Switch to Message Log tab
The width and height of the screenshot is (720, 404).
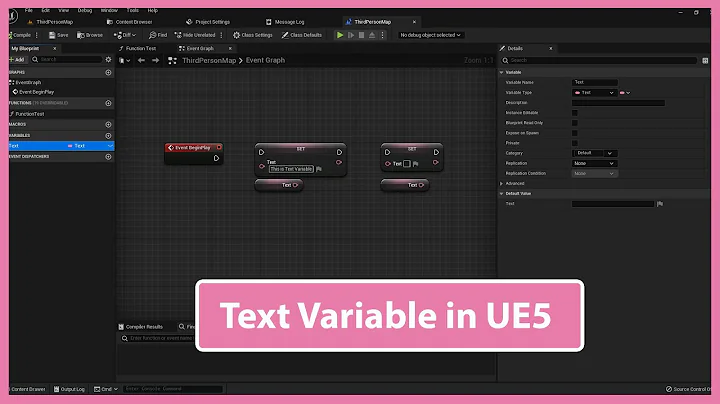coord(285,22)
